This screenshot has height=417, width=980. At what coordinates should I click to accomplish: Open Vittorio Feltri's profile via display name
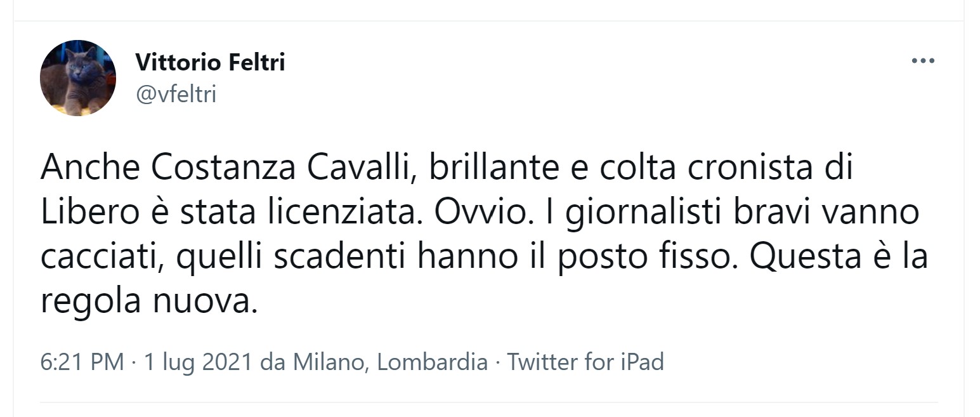(x=210, y=63)
